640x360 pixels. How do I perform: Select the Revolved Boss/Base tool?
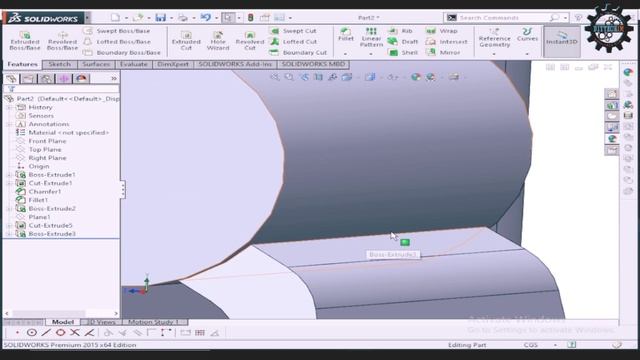62,40
